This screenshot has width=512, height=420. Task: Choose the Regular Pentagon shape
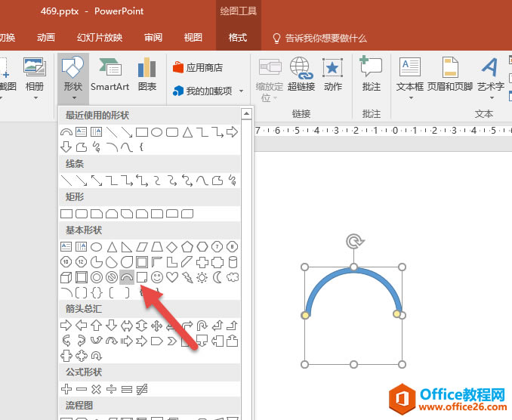point(187,247)
